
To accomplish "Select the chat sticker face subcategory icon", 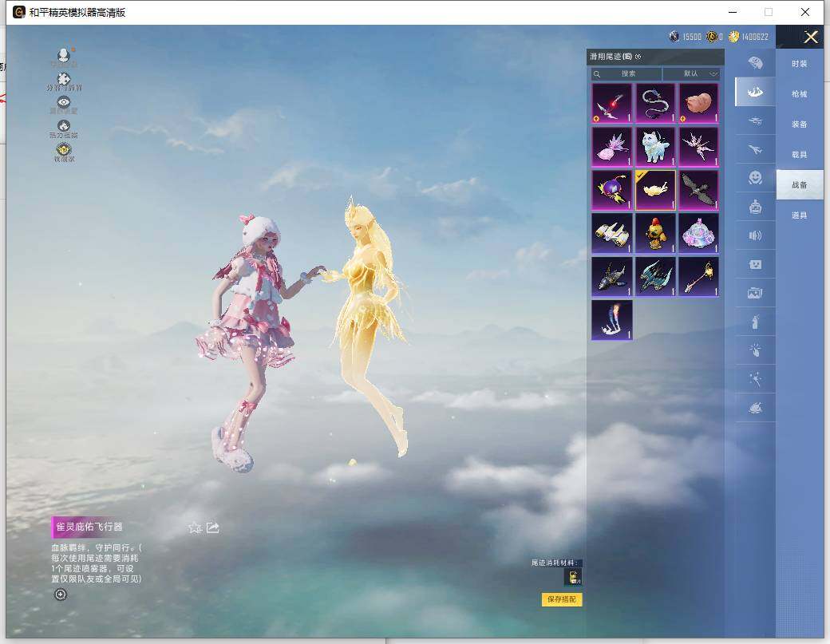I will click(x=755, y=263).
